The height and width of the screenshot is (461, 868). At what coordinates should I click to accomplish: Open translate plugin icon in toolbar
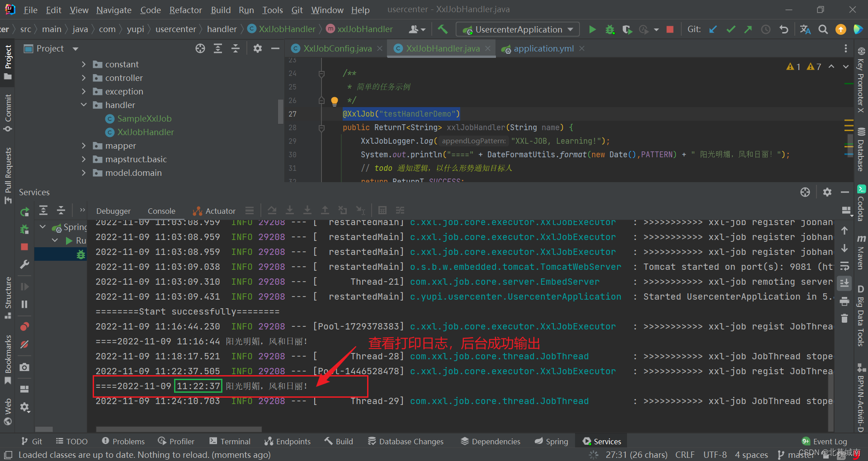point(805,29)
